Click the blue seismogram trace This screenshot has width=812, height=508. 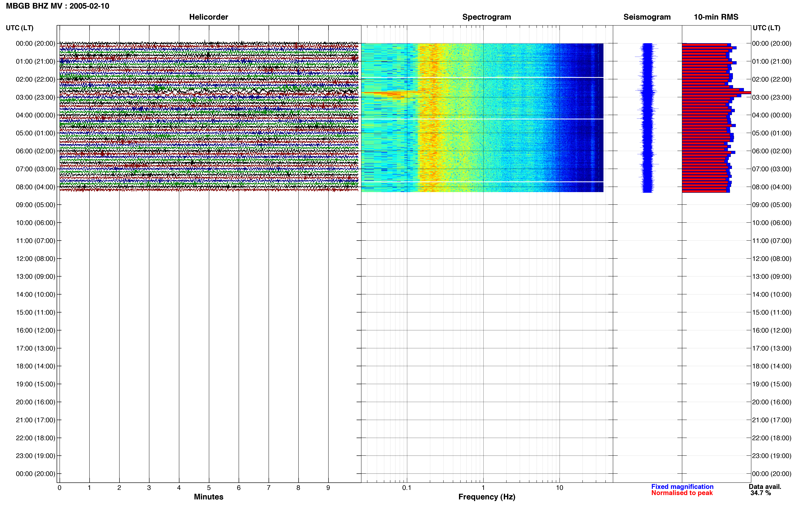click(x=647, y=118)
